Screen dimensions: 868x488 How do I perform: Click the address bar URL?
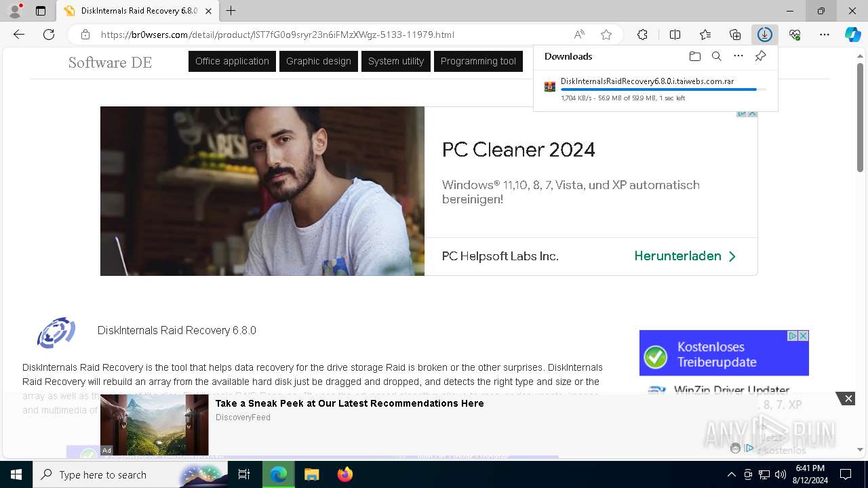tap(277, 35)
